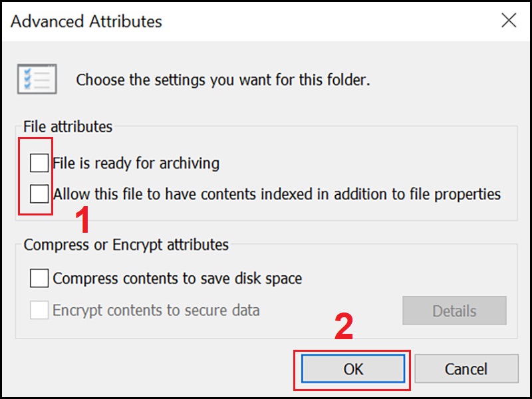Click the checklist settings icon near the top
The width and height of the screenshot is (532, 399).
[x=37, y=79]
